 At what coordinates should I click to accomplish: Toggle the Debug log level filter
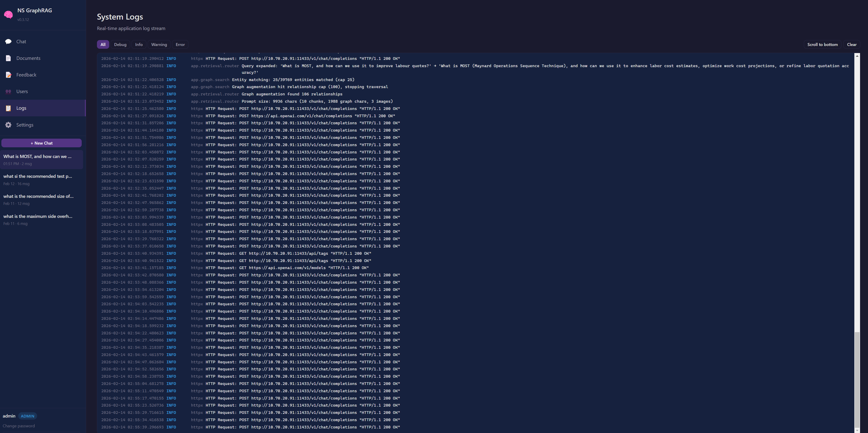pyautogui.click(x=120, y=44)
